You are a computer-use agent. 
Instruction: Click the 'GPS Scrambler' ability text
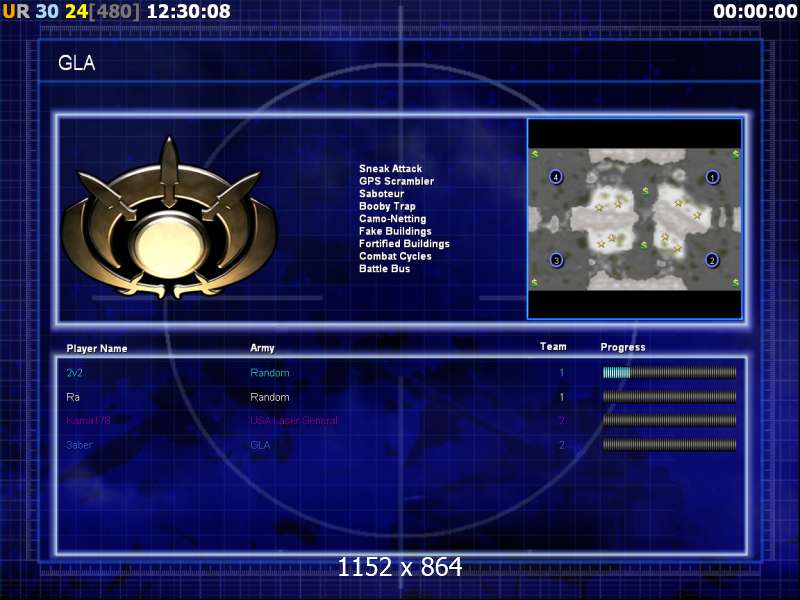point(396,181)
